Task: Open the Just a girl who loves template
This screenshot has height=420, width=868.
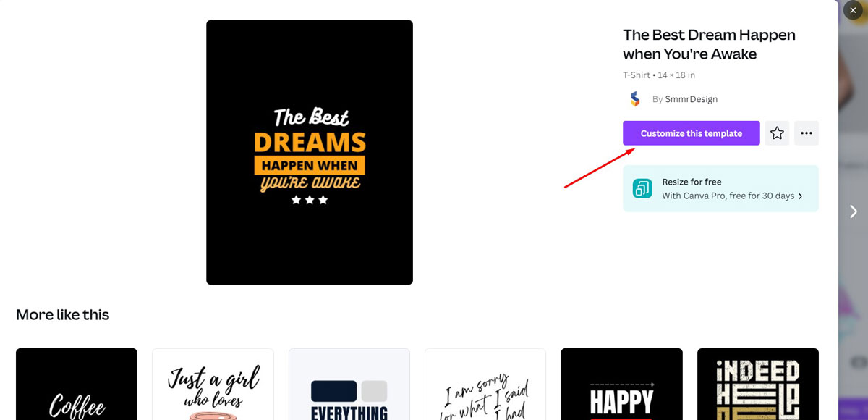Action: tap(213, 385)
